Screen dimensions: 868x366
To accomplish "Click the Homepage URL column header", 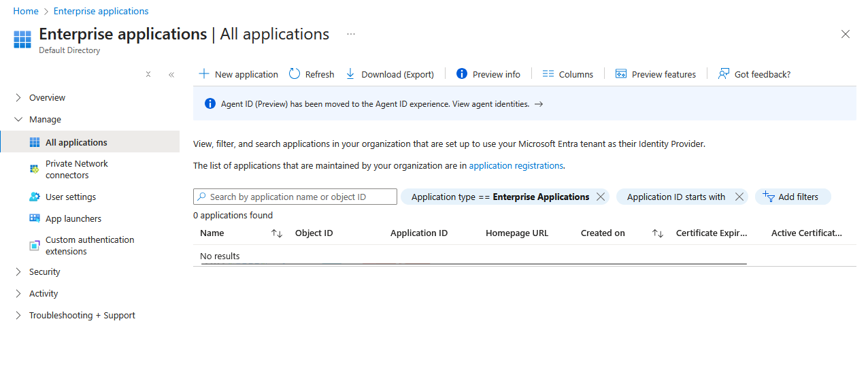I will click(x=517, y=233).
